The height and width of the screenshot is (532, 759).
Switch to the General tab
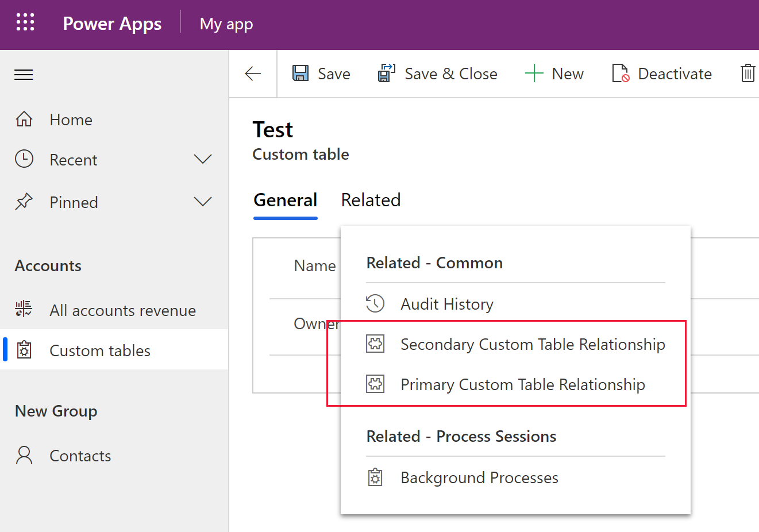coord(286,200)
